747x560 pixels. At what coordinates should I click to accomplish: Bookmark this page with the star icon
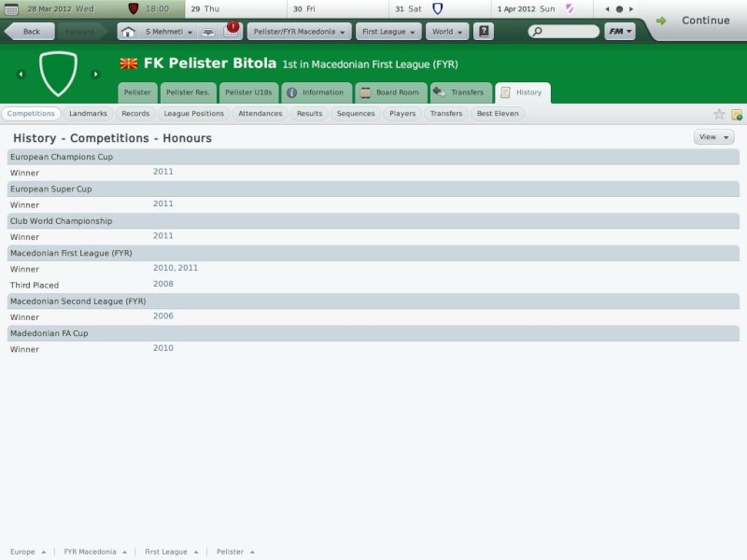[x=719, y=114]
